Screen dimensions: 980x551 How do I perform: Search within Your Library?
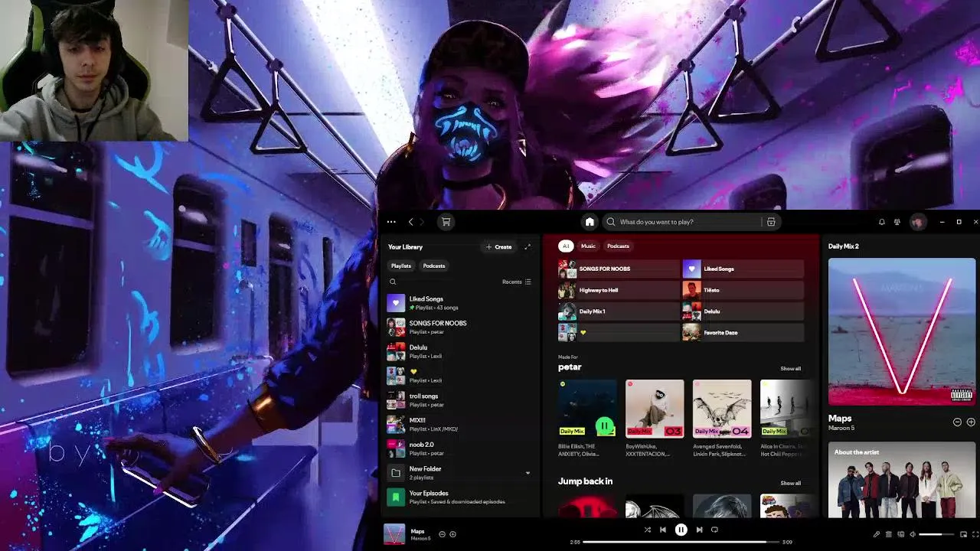tap(393, 282)
